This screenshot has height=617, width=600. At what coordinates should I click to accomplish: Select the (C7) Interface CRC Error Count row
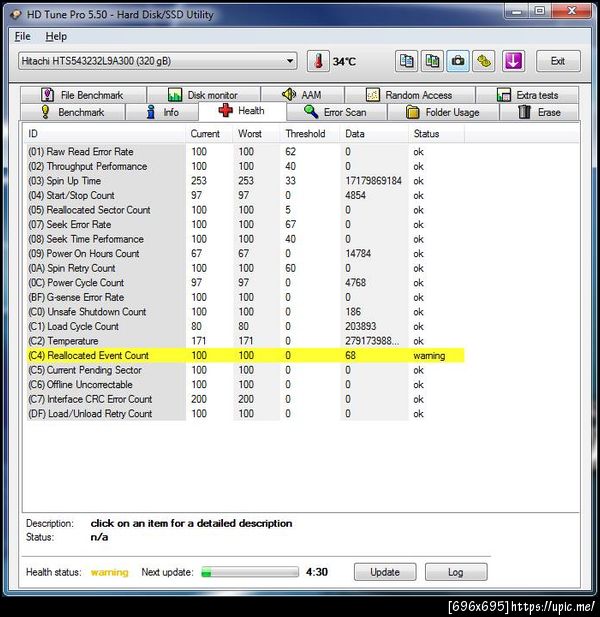pos(246,399)
